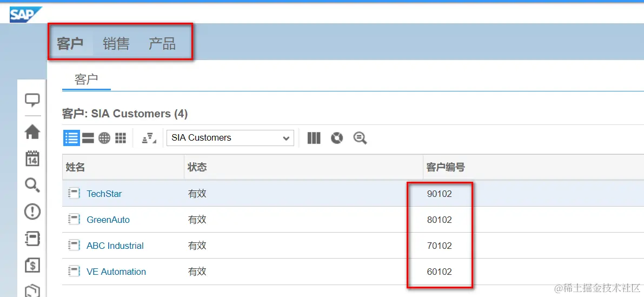
Task: Click customer number 80102
Action: [x=440, y=220]
